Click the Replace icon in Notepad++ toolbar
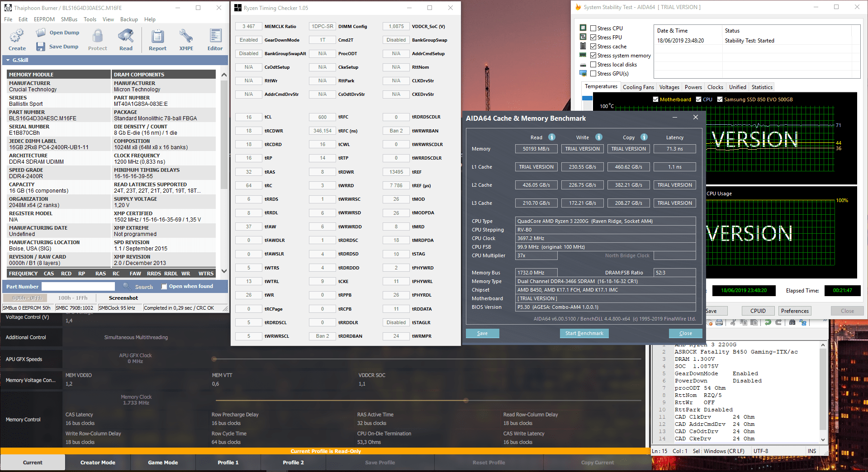868x472 pixels. point(803,322)
